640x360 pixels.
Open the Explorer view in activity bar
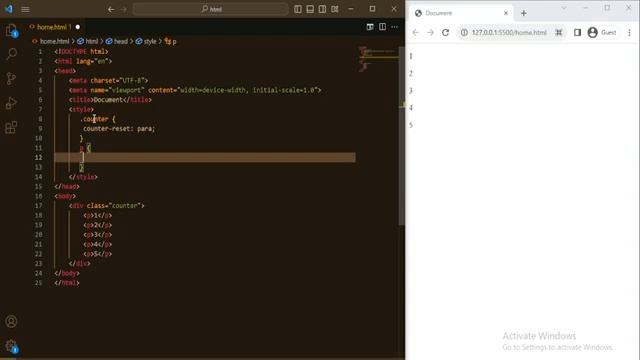pyautogui.click(x=11, y=30)
